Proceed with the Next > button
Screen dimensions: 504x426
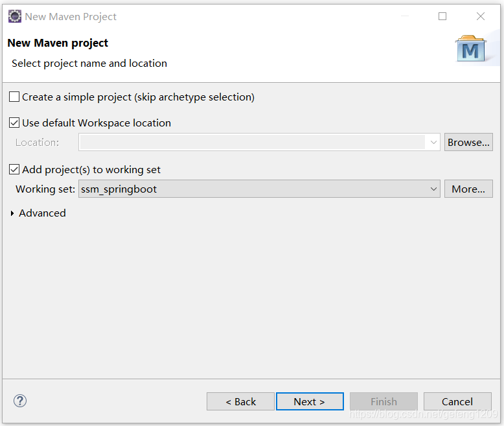[x=310, y=401]
